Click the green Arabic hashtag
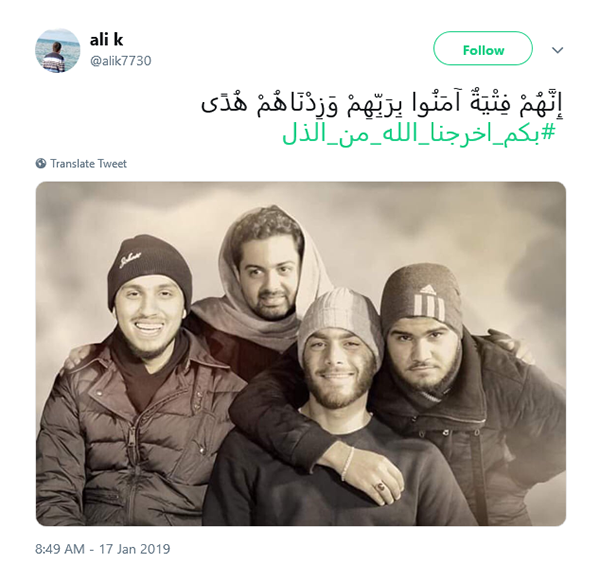The width and height of the screenshot is (600, 564). [418, 134]
